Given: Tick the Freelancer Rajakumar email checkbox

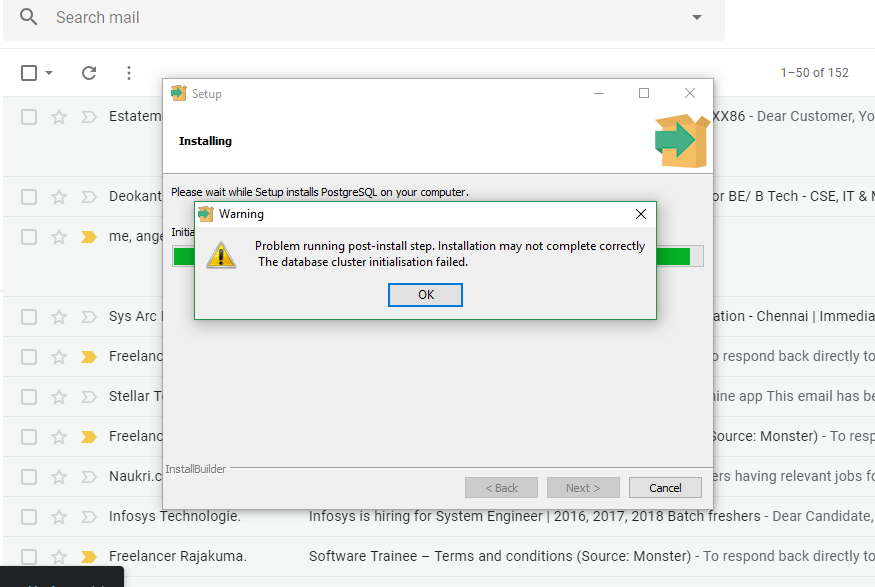Looking at the screenshot, I should click(x=29, y=557).
